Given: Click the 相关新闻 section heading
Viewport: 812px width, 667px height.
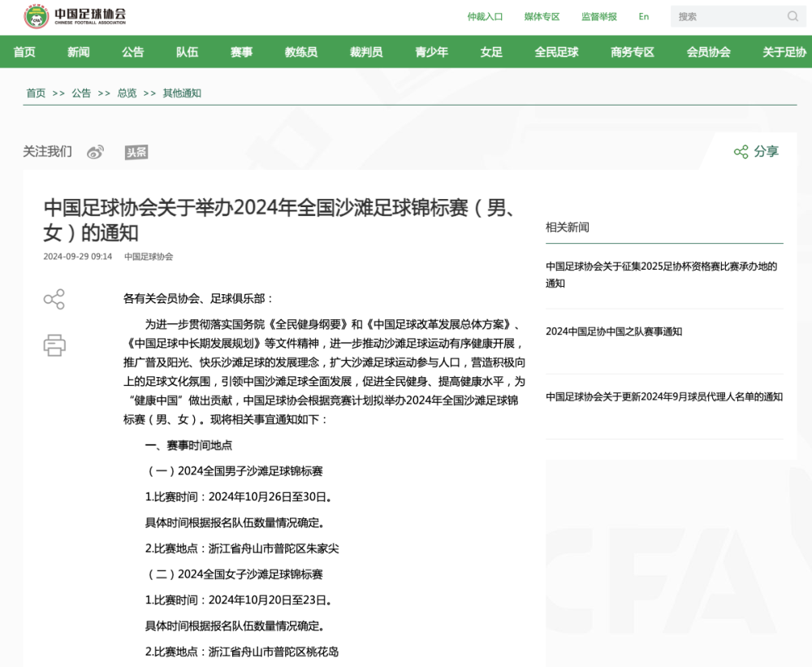Looking at the screenshot, I should point(568,227).
